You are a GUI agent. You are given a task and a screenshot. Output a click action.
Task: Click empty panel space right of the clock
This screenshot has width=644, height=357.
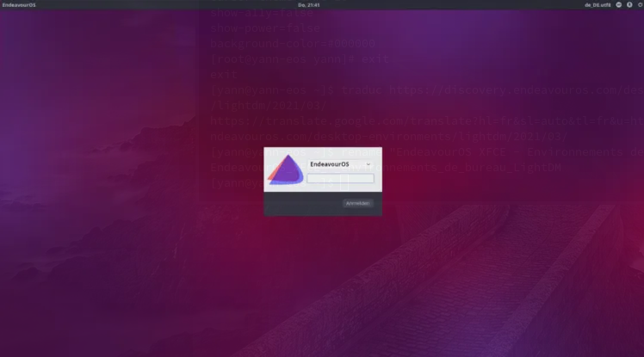(448, 4)
